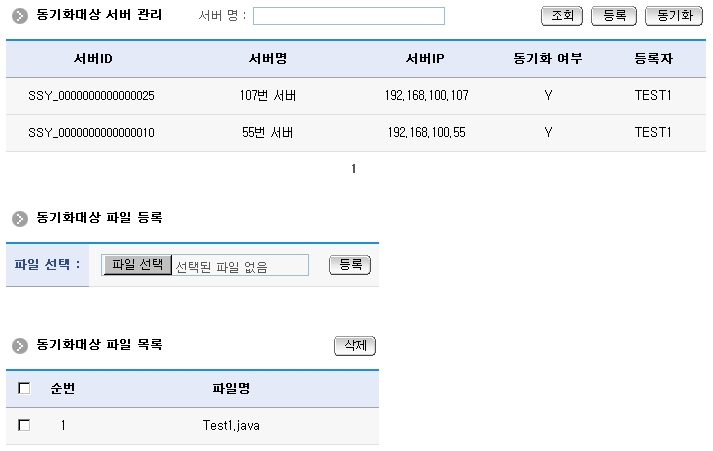
Task: Click the bullet icon beside 동기화대상 파일 목록
Action: 19,345
